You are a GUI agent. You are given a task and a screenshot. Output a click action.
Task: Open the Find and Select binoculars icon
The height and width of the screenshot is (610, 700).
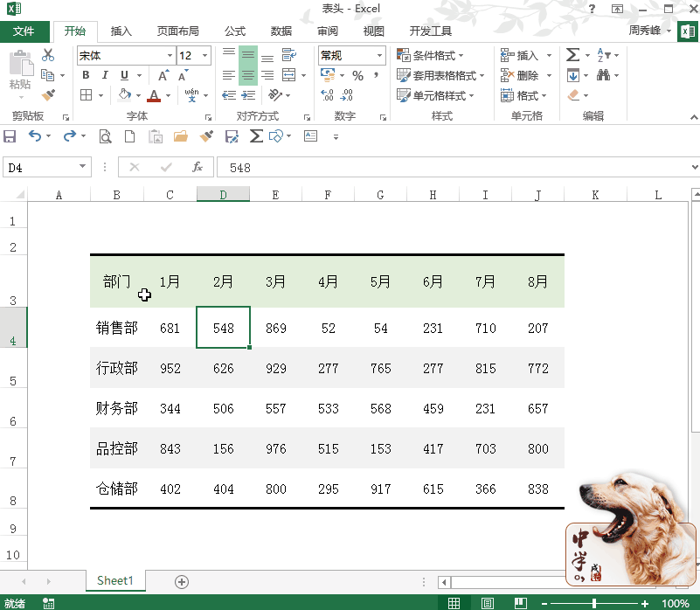click(606, 74)
